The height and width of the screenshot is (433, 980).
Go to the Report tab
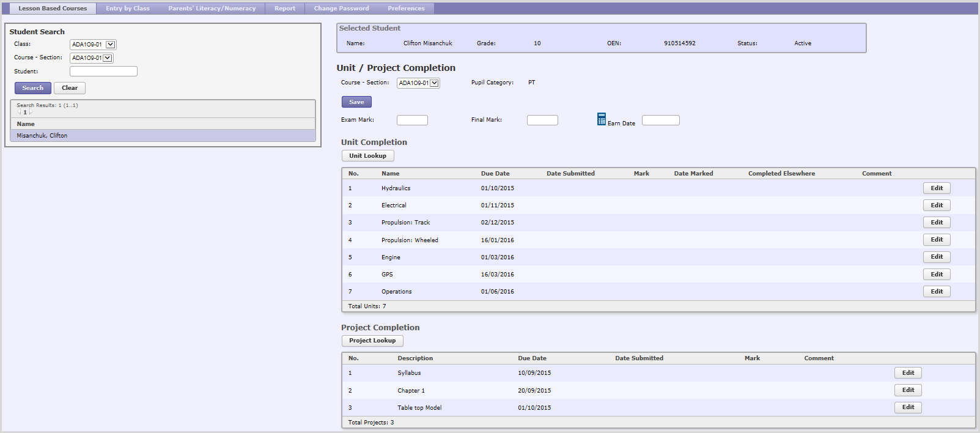[x=284, y=9]
